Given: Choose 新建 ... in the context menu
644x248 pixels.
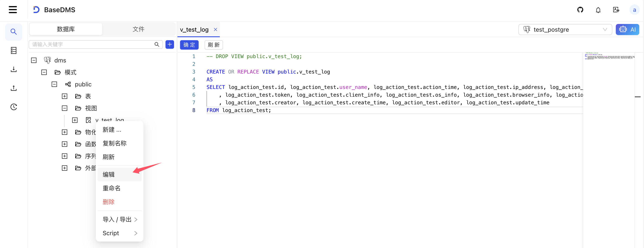Looking at the screenshot, I should (x=120, y=130).
